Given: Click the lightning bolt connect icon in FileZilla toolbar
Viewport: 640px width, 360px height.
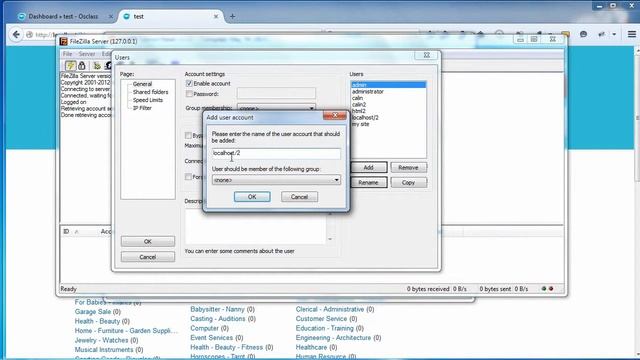Looking at the screenshot, I should point(70,65).
